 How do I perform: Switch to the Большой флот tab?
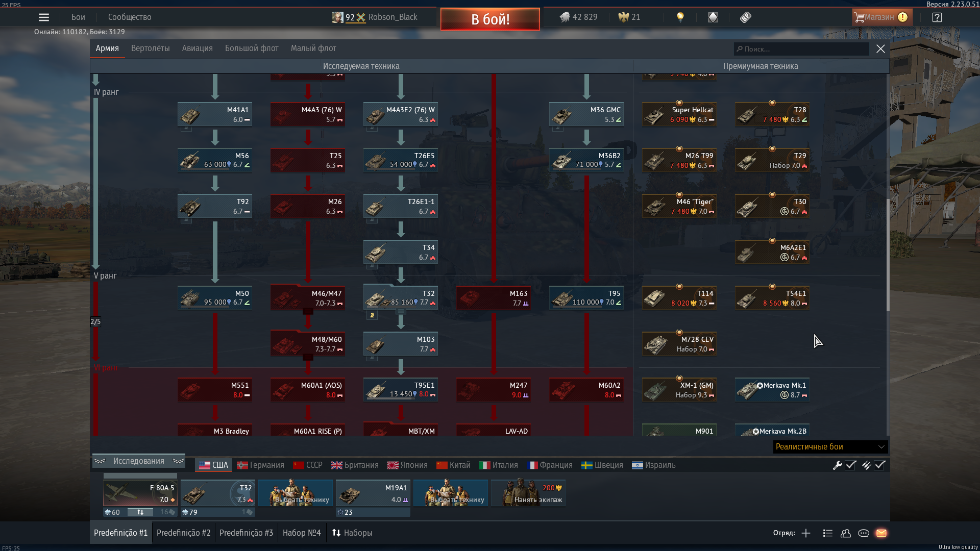click(x=252, y=48)
